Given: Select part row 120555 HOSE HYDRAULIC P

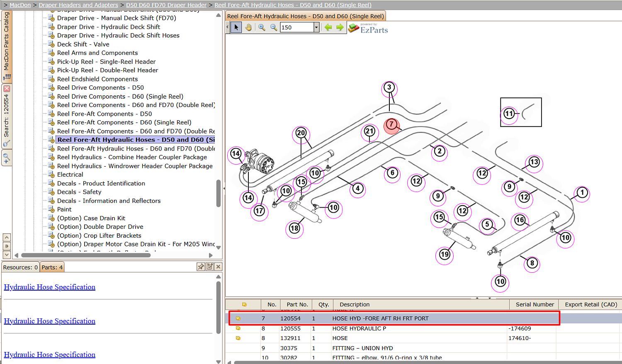Looking at the screenshot, I should 425,328.
